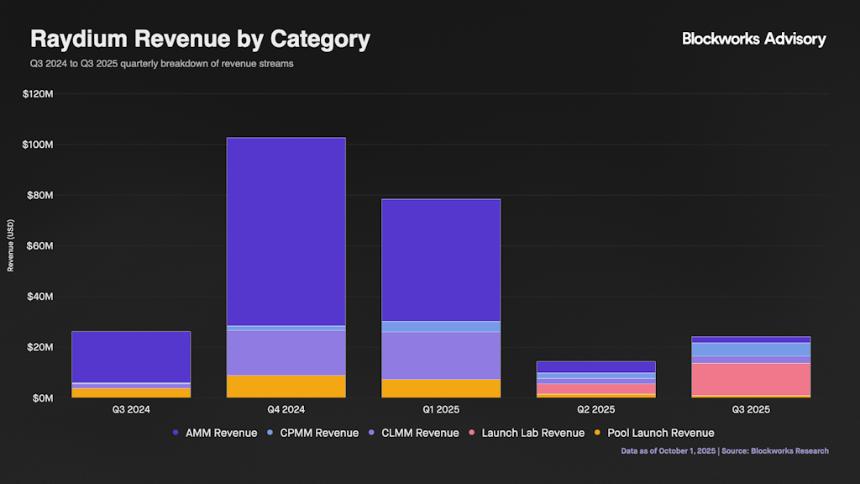Select the Q3 2024 AMM purple bar segment
The width and height of the screenshot is (860, 484).
131,356
